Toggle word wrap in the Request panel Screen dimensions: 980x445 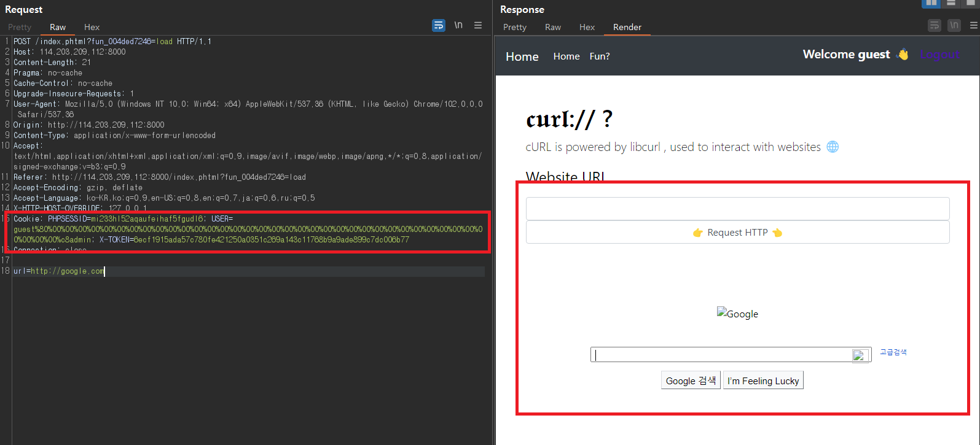pos(439,25)
